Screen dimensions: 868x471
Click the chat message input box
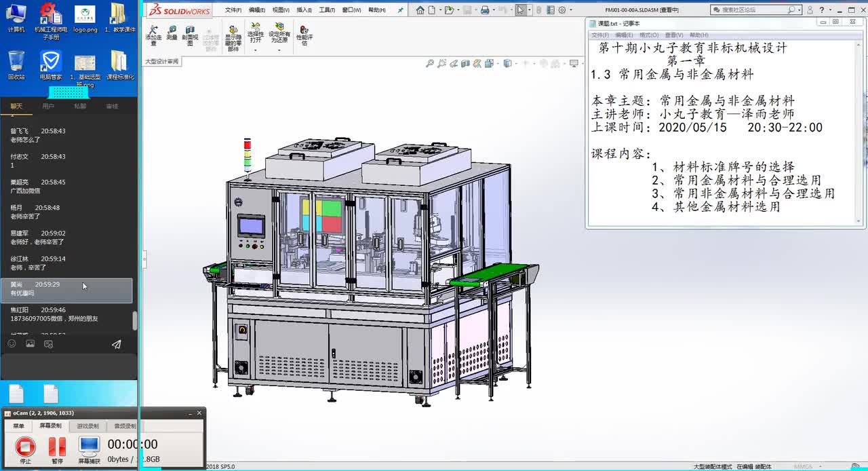coord(68,366)
